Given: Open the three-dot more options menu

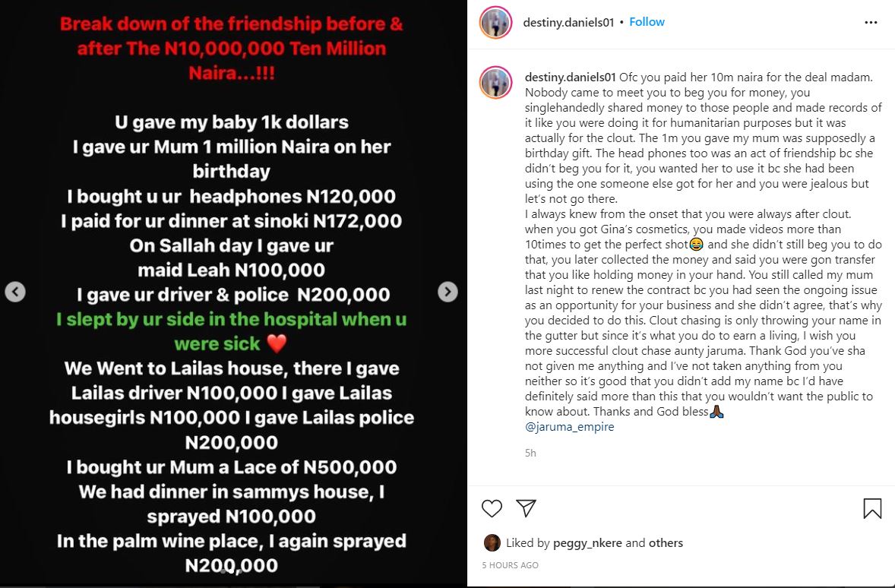Looking at the screenshot, I should click(871, 23).
